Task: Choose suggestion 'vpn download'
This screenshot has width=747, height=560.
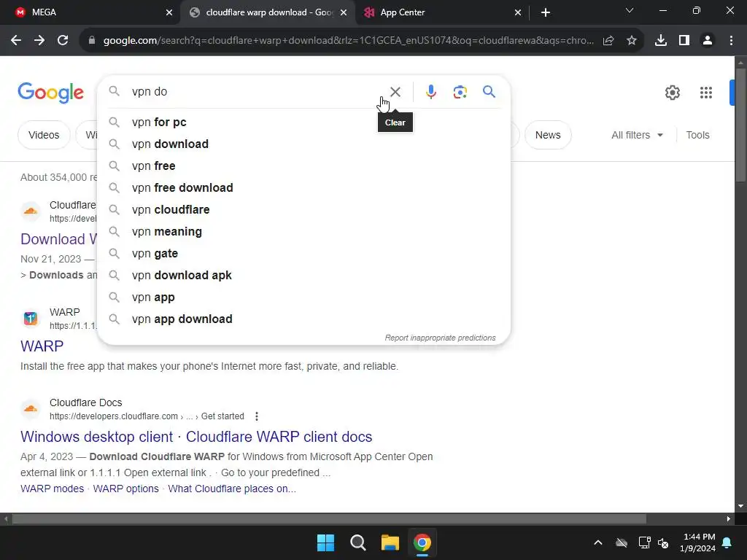Action: tap(304, 144)
